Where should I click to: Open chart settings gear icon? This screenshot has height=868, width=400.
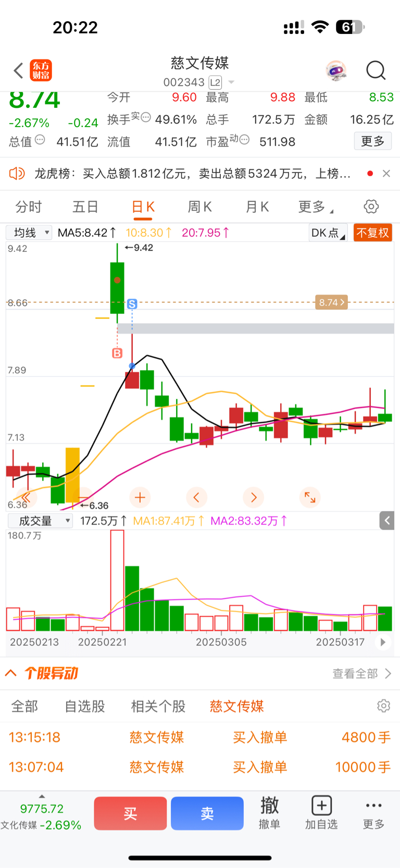coord(371,206)
